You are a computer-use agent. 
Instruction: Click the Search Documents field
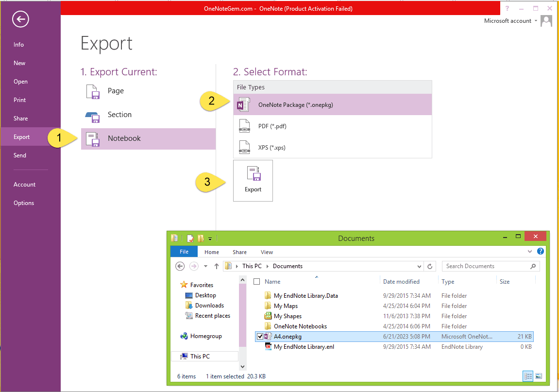486,266
